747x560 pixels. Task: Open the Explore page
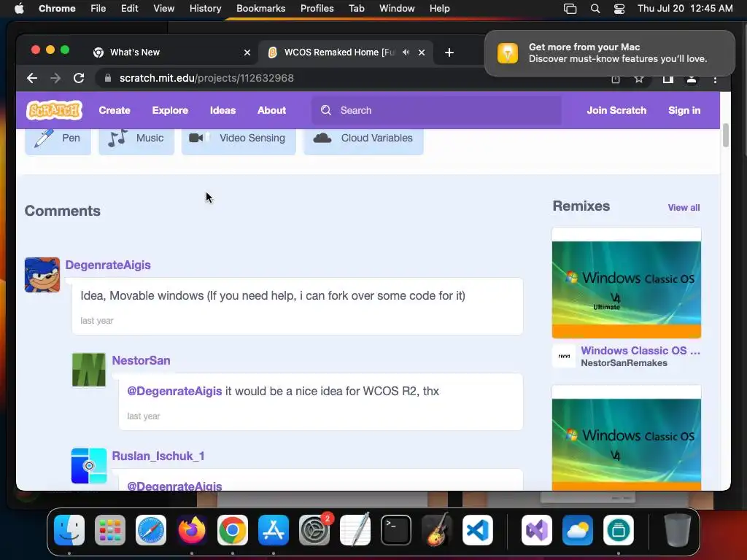170,110
